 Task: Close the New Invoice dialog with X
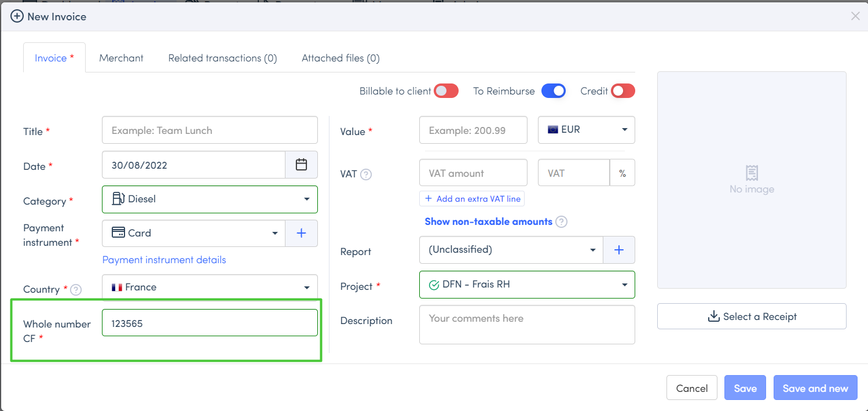(x=855, y=16)
